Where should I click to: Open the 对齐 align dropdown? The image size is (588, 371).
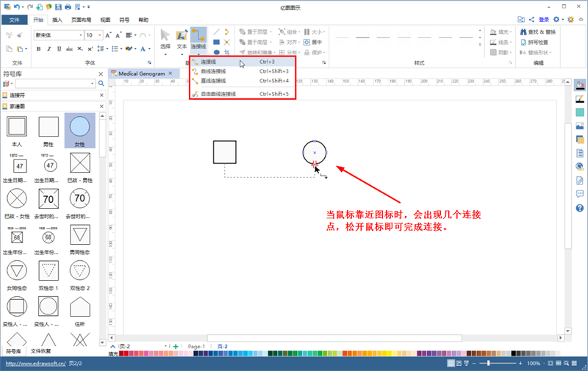[289, 43]
